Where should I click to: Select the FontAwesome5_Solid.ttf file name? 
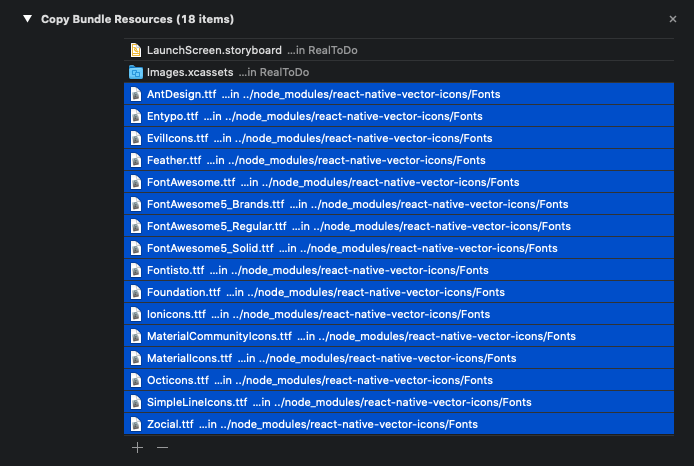(210, 248)
